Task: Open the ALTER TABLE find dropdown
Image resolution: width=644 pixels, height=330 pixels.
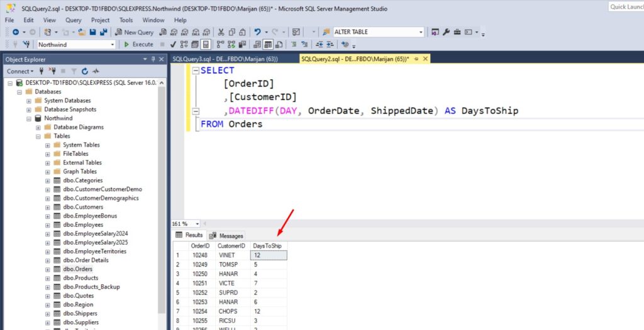Action: (421, 32)
